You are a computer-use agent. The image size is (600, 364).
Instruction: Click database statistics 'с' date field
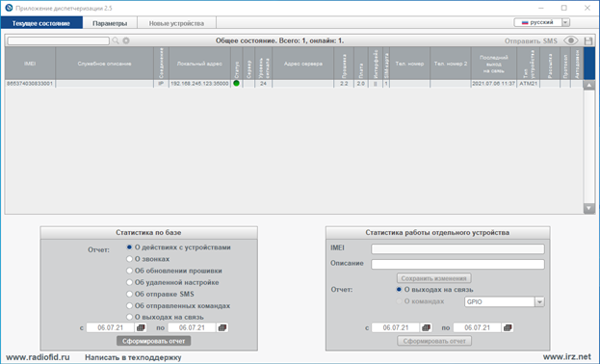110,327
